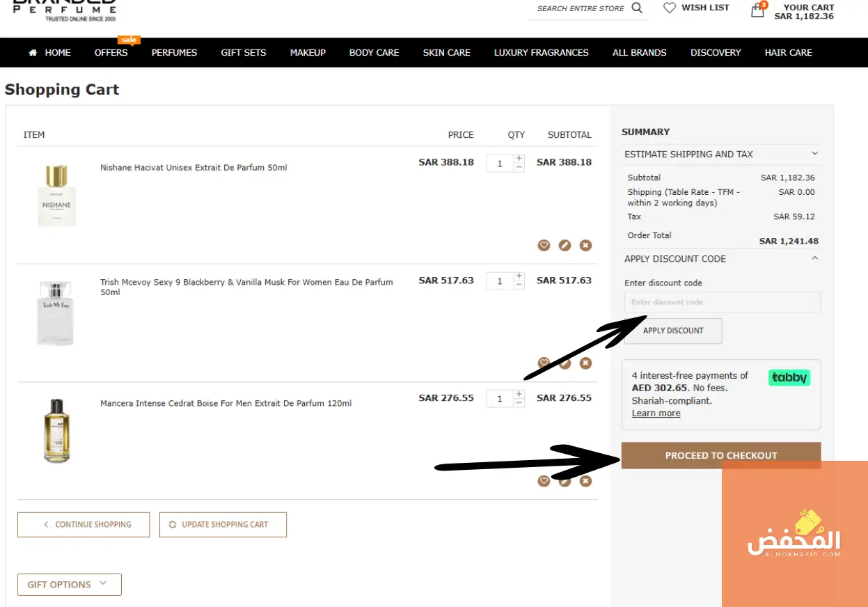Click the Tax amount SAR 59.12

(794, 216)
